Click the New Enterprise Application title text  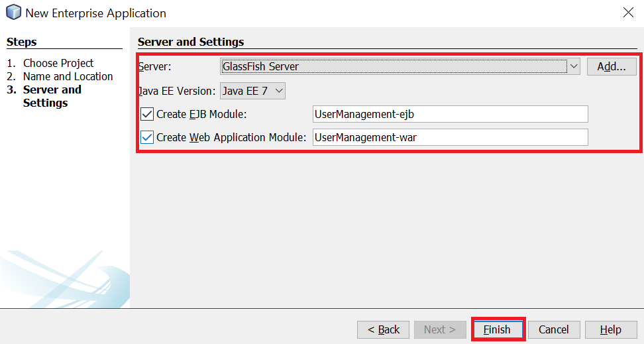pos(95,13)
